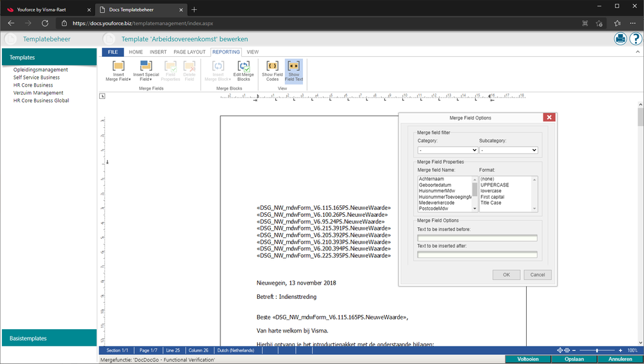Click the printer icon in the header
644x364 pixels.
tap(620, 39)
